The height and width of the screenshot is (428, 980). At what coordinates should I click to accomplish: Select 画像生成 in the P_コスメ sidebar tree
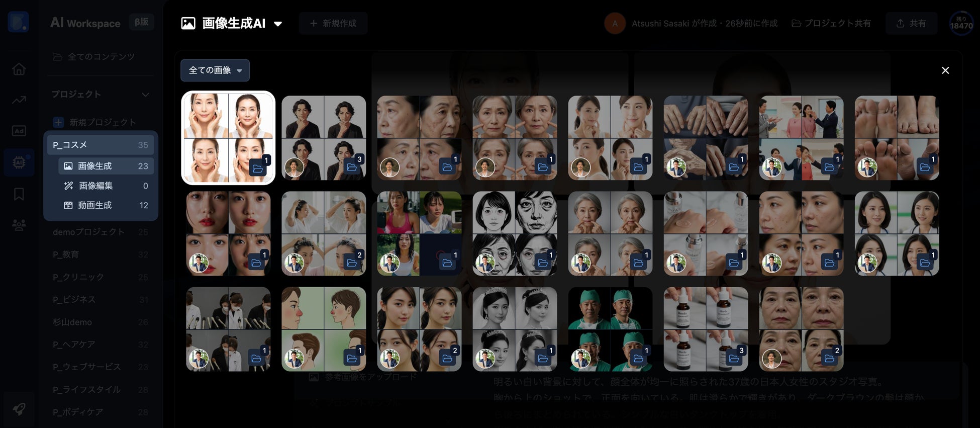click(x=106, y=166)
